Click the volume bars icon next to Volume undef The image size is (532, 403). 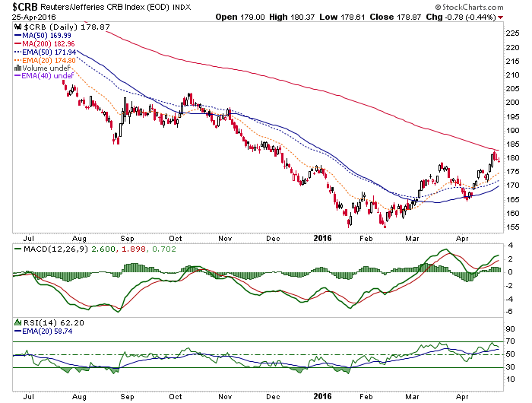(x=18, y=68)
